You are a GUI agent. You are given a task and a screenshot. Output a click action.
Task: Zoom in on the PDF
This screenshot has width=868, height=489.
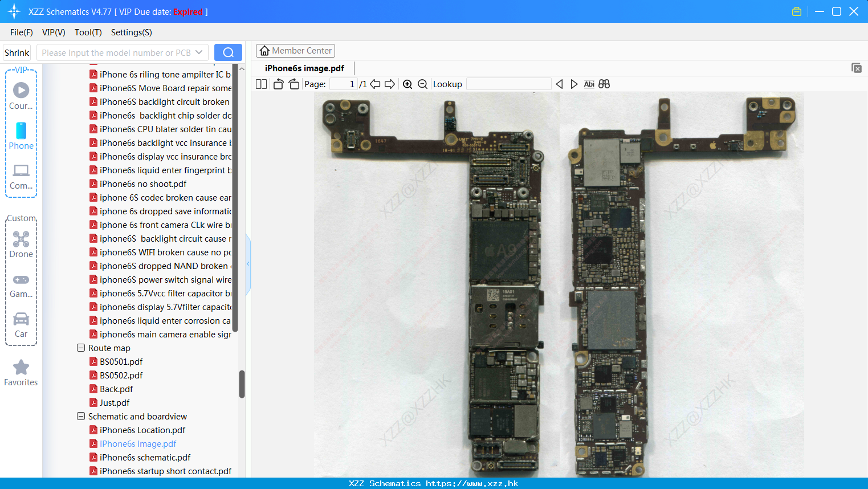click(x=407, y=84)
